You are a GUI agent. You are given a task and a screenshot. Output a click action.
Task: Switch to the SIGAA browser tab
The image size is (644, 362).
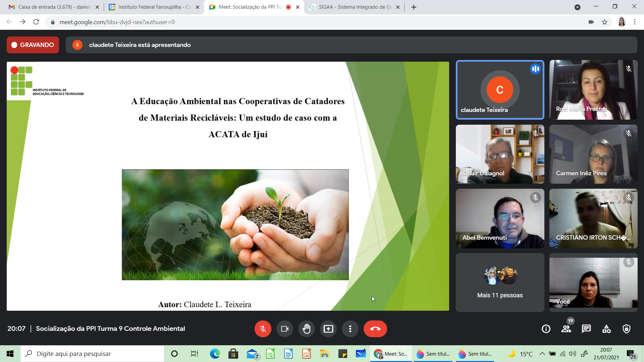point(355,7)
